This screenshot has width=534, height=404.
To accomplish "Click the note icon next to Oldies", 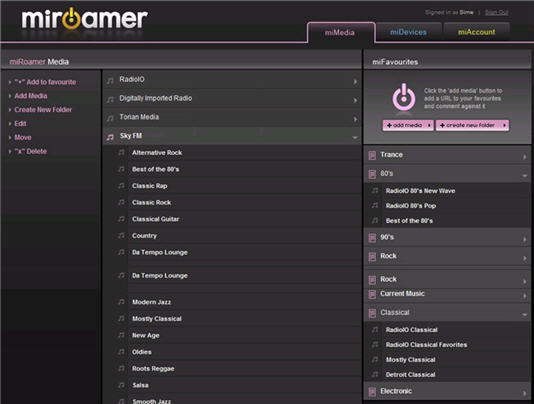I will (121, 352).
